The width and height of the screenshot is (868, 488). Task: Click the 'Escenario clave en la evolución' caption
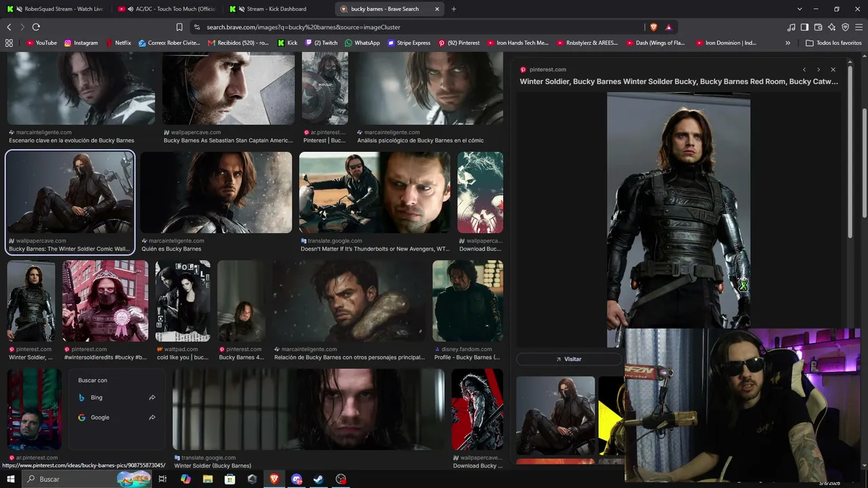[x=71, y=140]
